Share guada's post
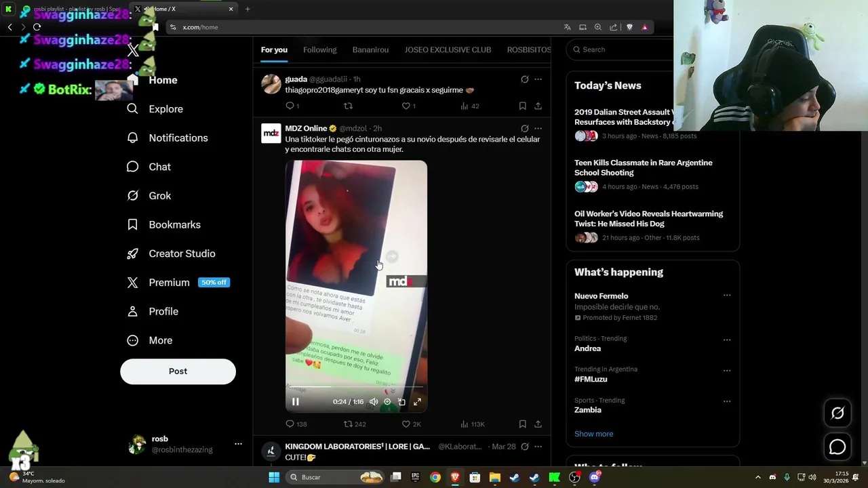Image resolution: width=868 pixels, height=488 pixels. pyautogui.click(x=538, y=106)
